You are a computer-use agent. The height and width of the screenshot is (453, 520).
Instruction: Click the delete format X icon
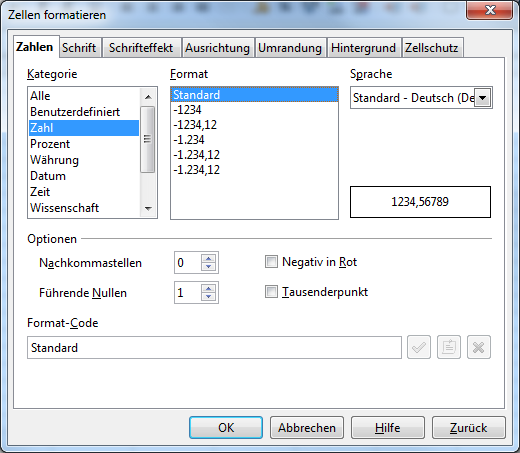[x=479, y=347]
